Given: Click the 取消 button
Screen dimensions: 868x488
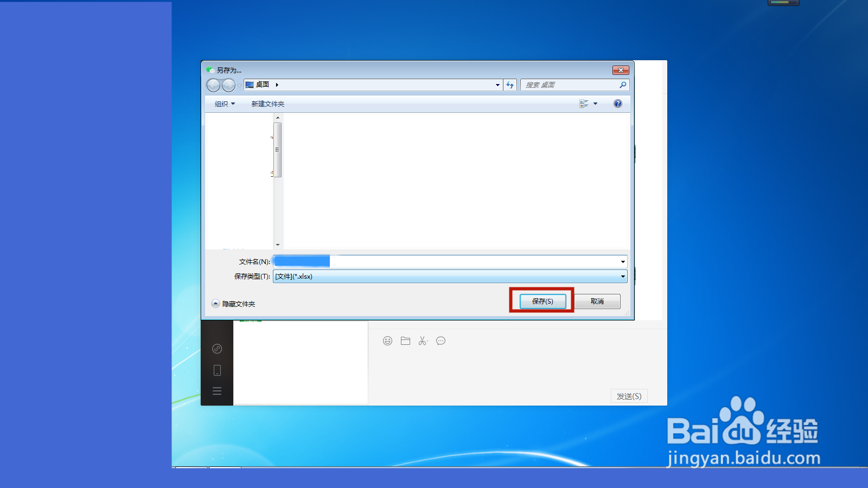Looking at the screenshot, I should [x=597, y=301].
